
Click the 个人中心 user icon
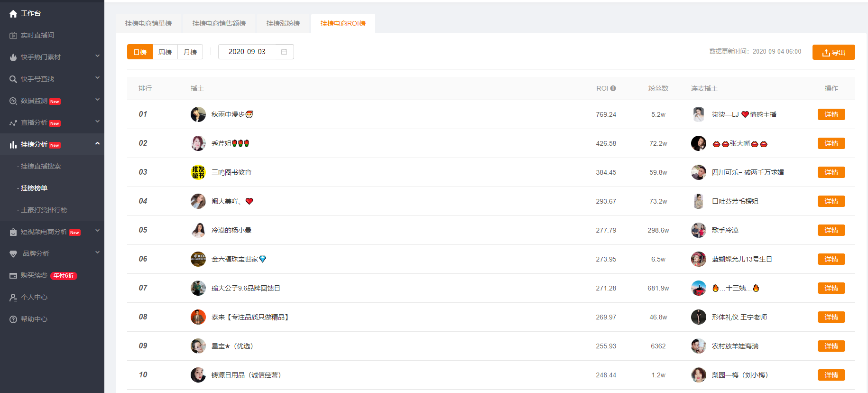[13, 298]
